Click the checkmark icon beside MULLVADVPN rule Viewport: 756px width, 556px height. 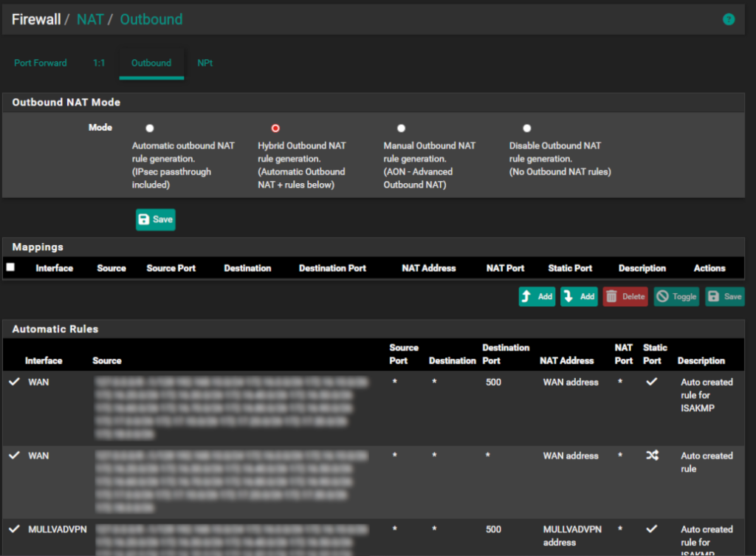[x=14, y=529]
